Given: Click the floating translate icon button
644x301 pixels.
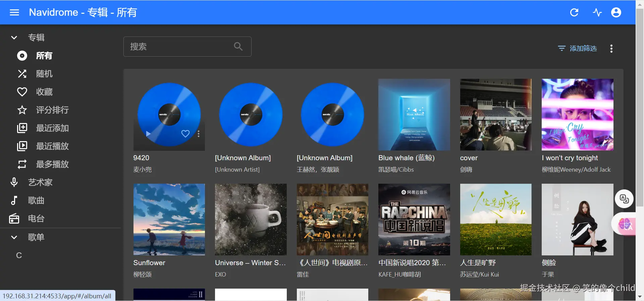Looking at the screenshot, I should point(624,199).
